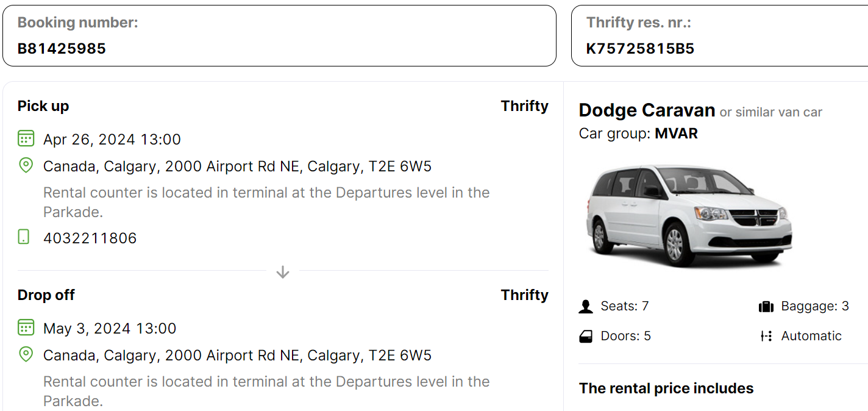Click the Dodge Caravan title
The height and width of the screenshot is (411, 868).
point(647,110)
